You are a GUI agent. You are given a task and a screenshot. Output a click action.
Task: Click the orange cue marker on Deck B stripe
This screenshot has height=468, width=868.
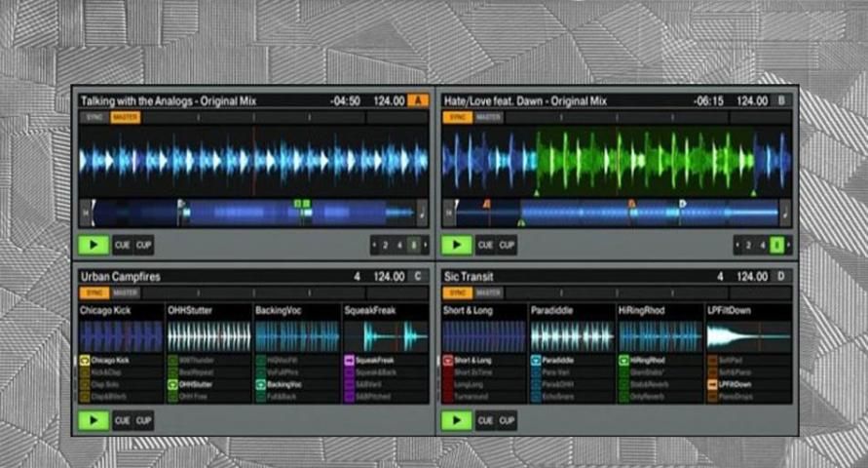(x=487, y=204)
